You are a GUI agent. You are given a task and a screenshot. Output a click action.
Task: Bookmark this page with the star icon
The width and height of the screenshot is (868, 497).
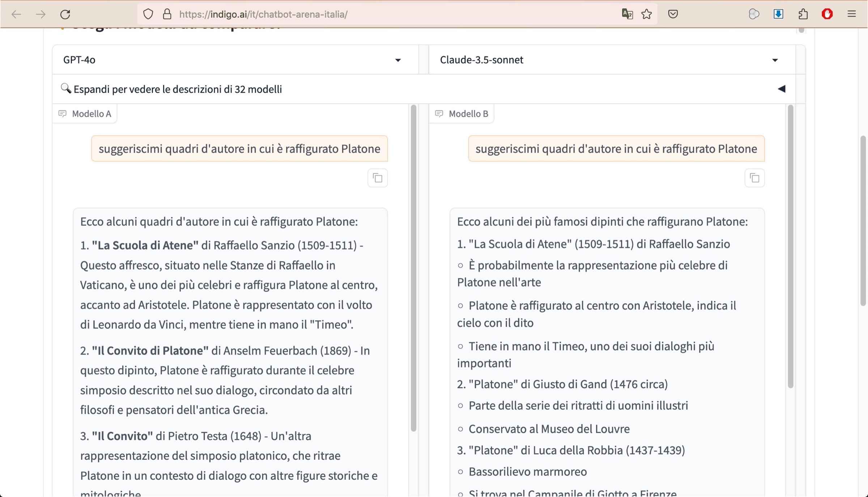(x=647, y=14)
